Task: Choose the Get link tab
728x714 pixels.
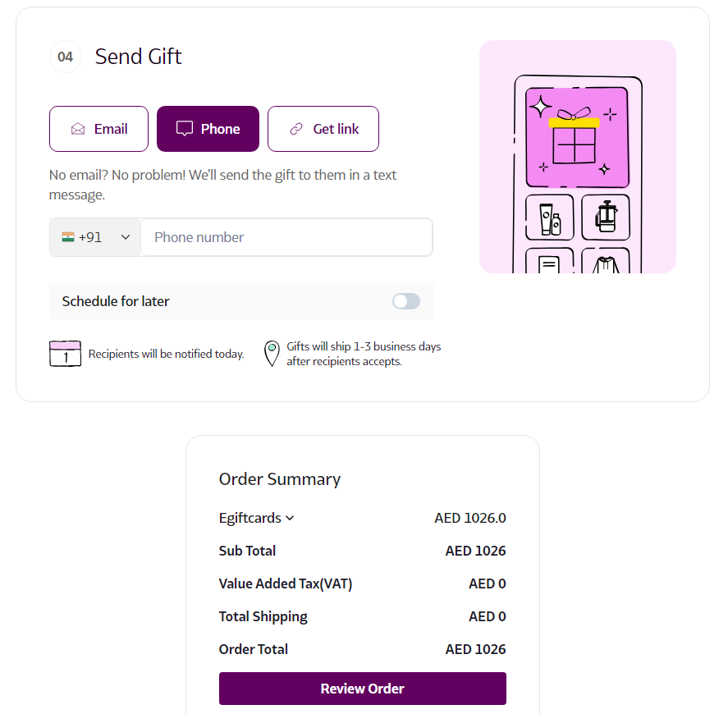Action: [323, 129]
